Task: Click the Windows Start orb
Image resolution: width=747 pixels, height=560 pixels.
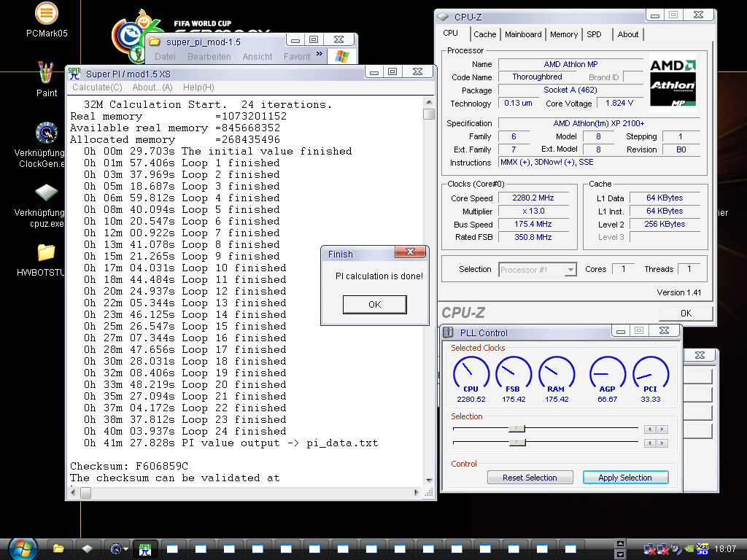Action: click(x=23, y=549)
